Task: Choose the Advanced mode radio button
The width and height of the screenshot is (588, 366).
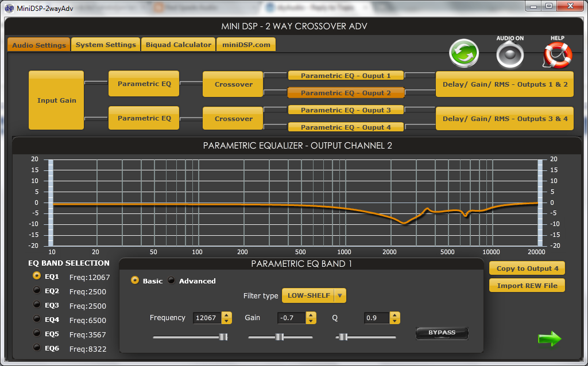Action: coord(171,280)
